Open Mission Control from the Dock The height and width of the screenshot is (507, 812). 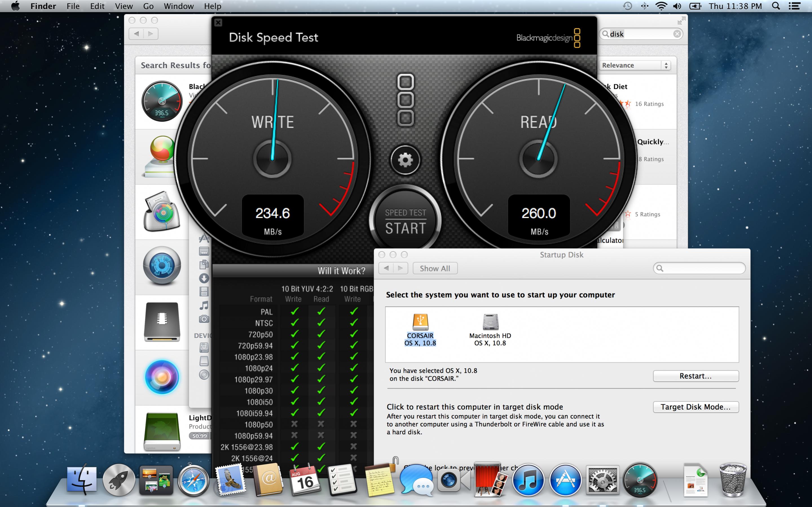[156, 480]
